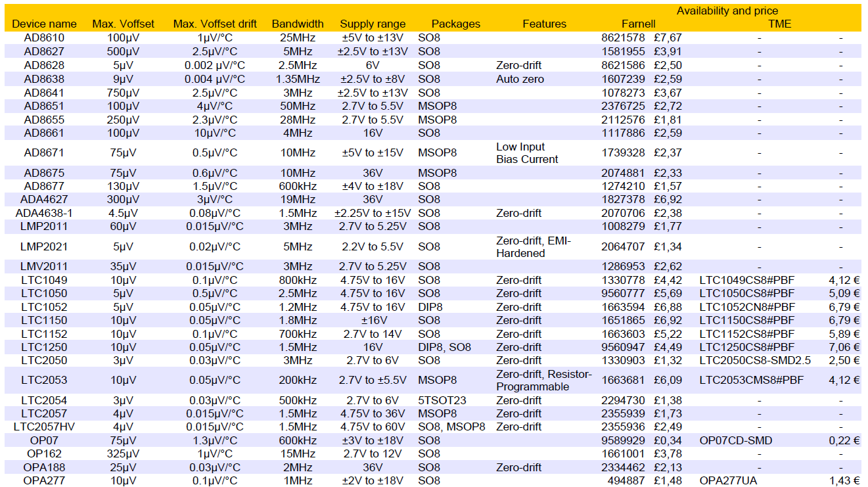This screenshot has width=868, height=487.
Task: Select device name LMV2011
Action: [45, 267]
